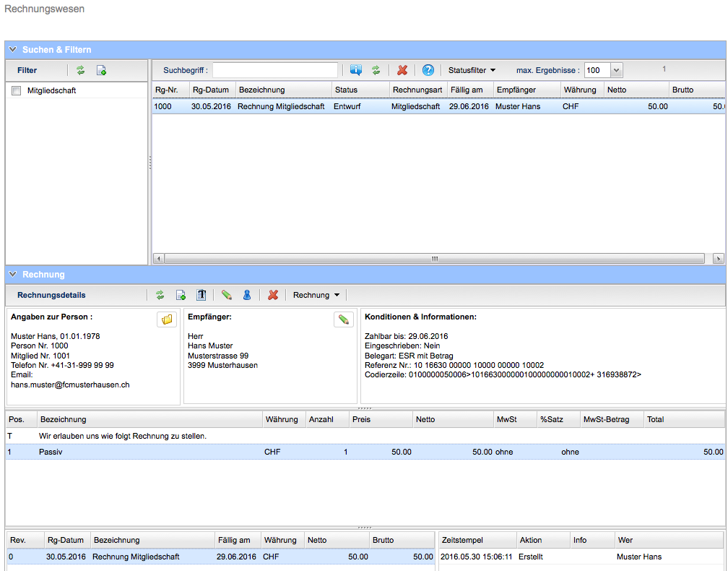Screen dimensions: 728x571
Task: Click the blue info search icon beside Suchbegriff
Action: pyautogui.click(x=356, y=70)
